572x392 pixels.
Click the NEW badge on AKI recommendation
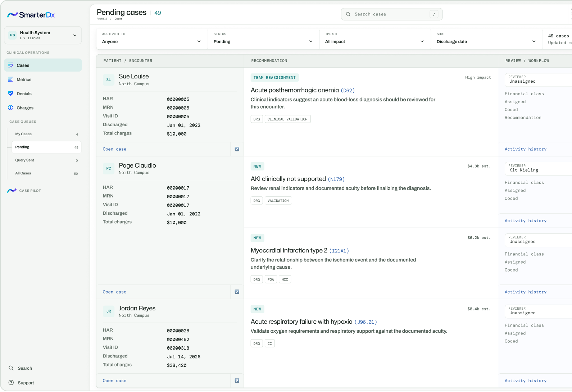257,166
